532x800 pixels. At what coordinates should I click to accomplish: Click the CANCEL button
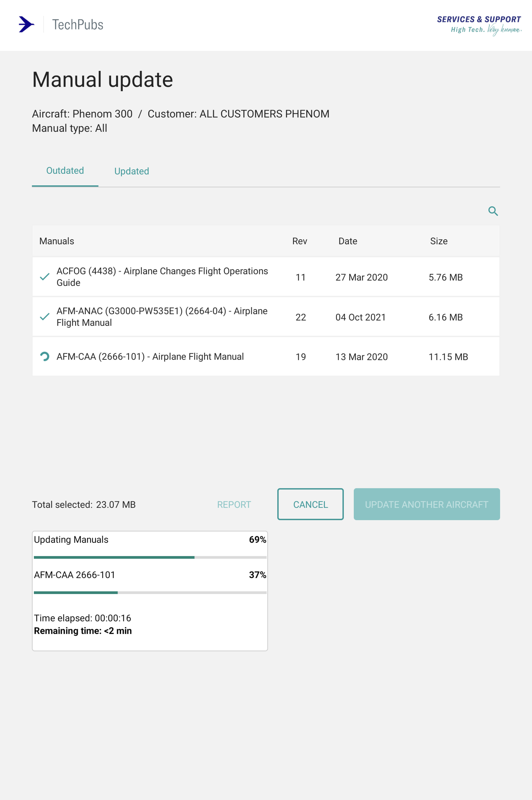[x=310, y=504]
